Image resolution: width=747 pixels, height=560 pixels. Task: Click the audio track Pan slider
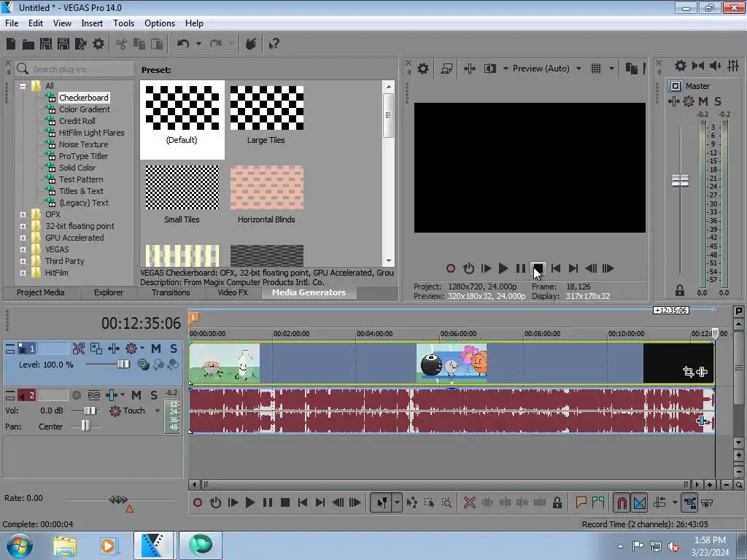tap(85, 426)
